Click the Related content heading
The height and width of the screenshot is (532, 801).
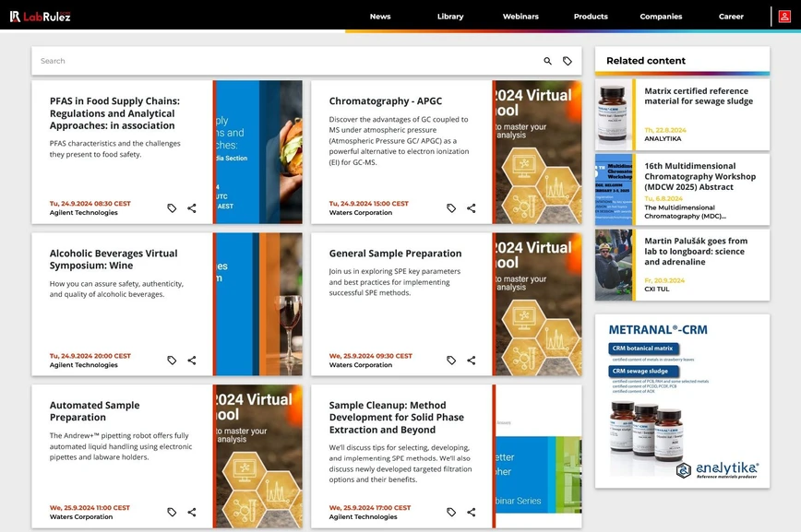point(646,61)
